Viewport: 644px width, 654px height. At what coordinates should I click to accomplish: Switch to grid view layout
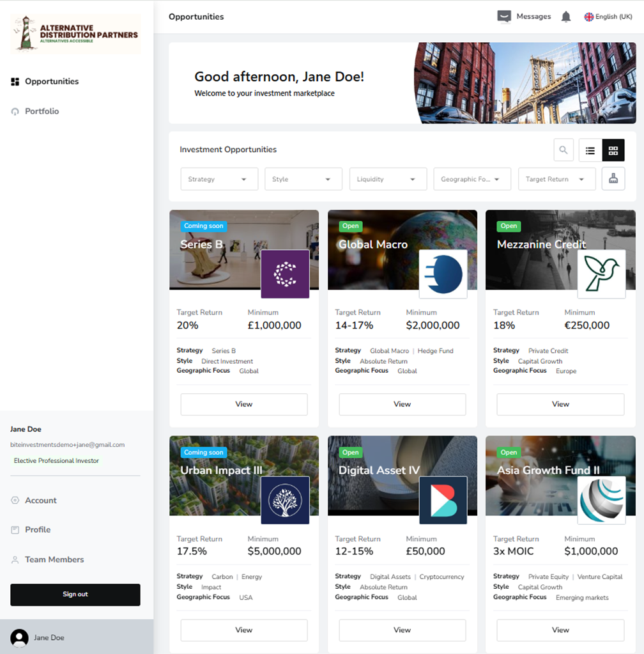tap(613, 150)
